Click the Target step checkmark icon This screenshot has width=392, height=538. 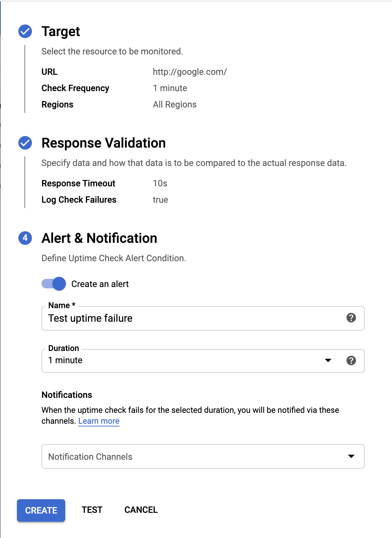tap(25, 31)
